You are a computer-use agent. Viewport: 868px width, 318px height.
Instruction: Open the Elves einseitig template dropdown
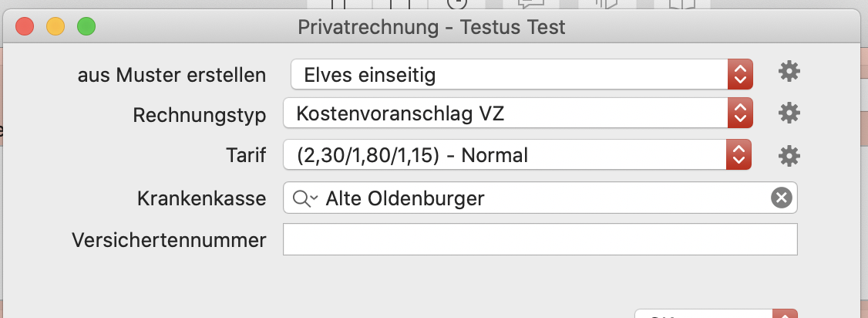pos(521,74)
